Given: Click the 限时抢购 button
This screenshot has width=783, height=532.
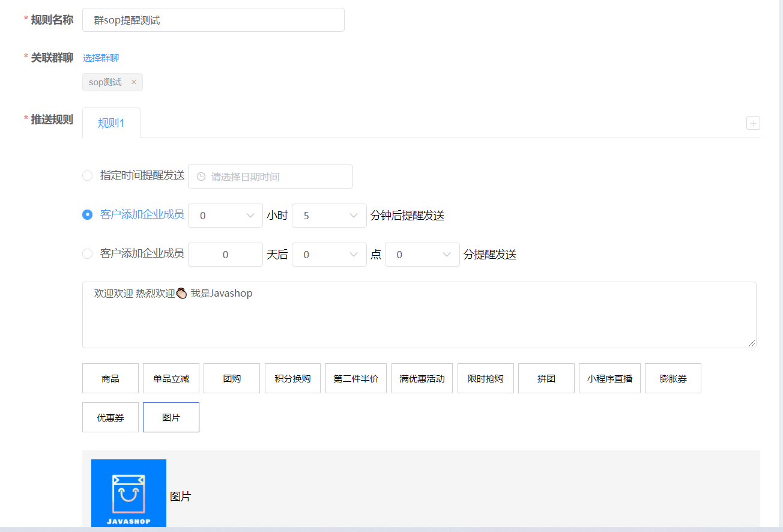Looking at the screenshot, I should (x=486, y=378).
